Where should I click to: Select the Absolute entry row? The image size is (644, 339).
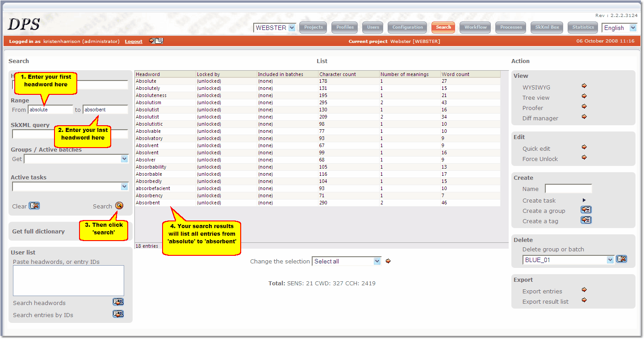pyautogui.click(x=318, y=81)
